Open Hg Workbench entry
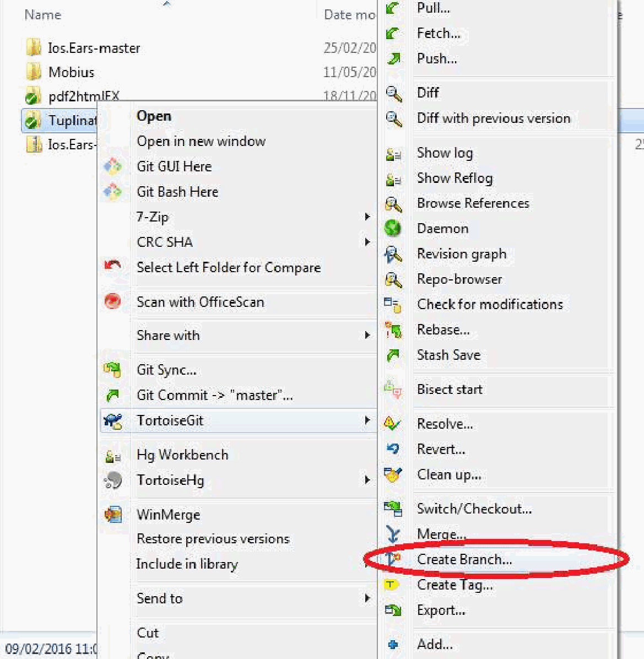This screenshot has height=659, width=644. pyautogui.click(x=182, y=455)
